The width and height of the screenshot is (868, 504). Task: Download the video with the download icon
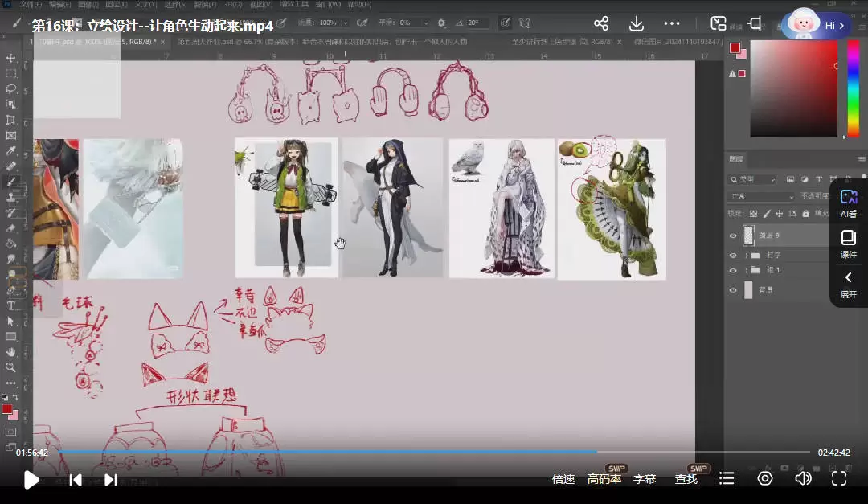[636, 23]
